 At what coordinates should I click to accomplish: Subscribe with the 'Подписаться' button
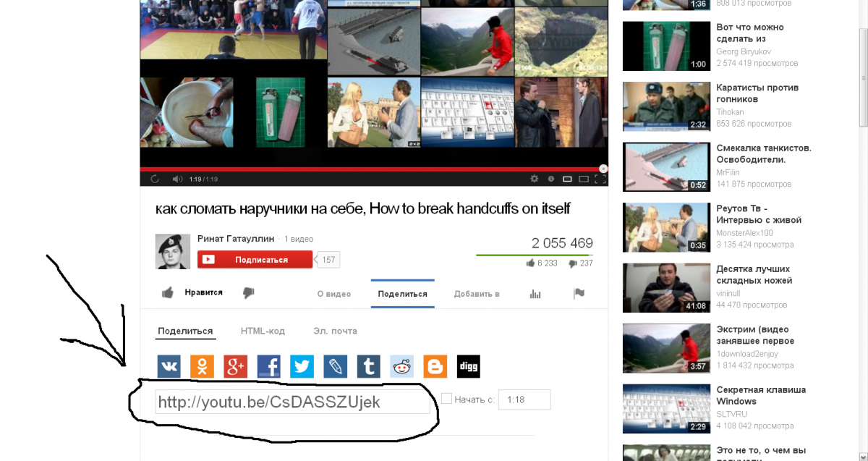tap(255, 260)
